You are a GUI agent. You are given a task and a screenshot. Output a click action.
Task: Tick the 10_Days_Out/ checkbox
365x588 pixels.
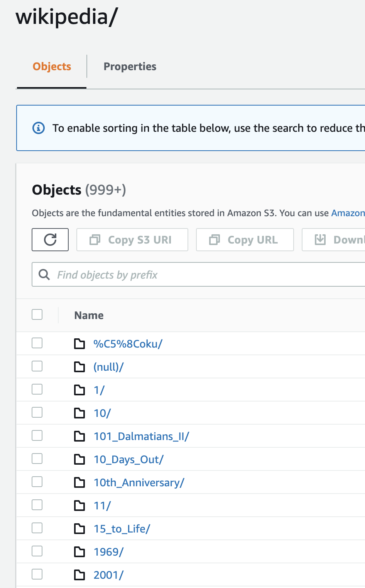coord(37,459)
